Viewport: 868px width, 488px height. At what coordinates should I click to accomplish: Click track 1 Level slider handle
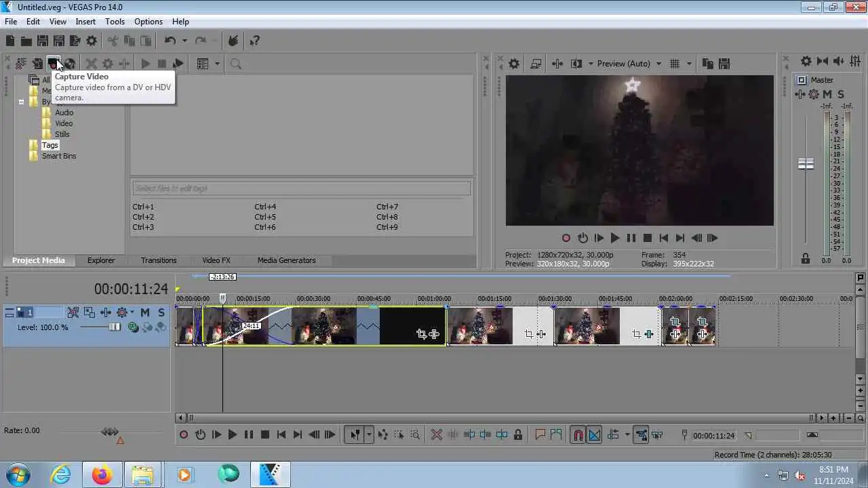click(114, 327)
